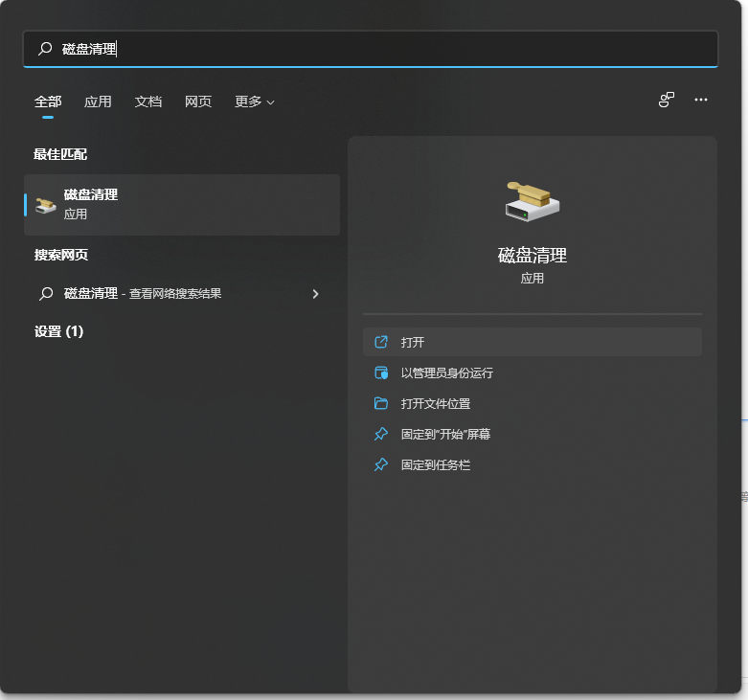Open the 磁盘清理 web search result
748x700 pixels.
(x=182, y=294)
